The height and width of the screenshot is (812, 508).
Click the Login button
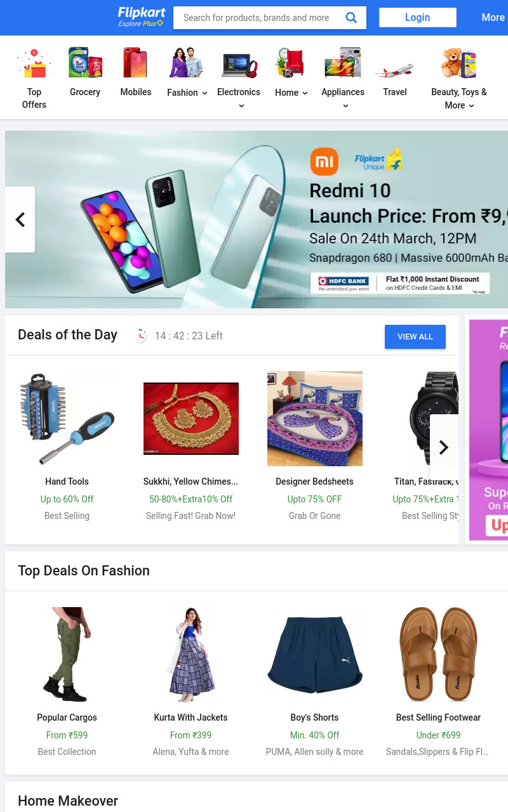pos(418,18)
